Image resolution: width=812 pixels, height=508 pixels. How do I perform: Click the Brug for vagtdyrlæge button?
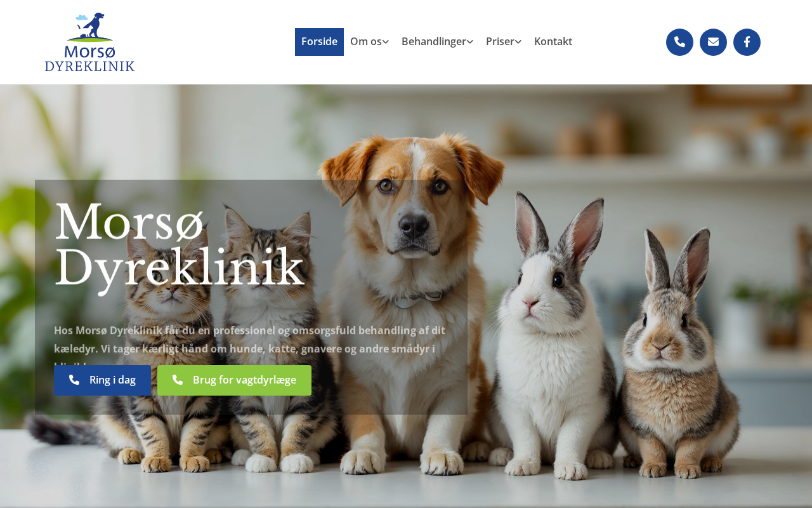(234, 380)
